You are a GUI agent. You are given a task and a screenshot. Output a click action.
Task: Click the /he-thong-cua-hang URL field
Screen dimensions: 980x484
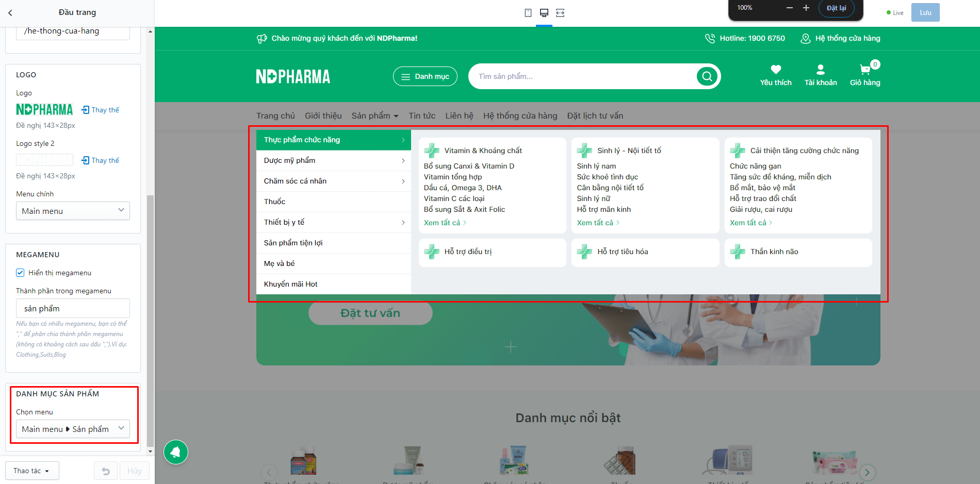[x=73, y=32]
